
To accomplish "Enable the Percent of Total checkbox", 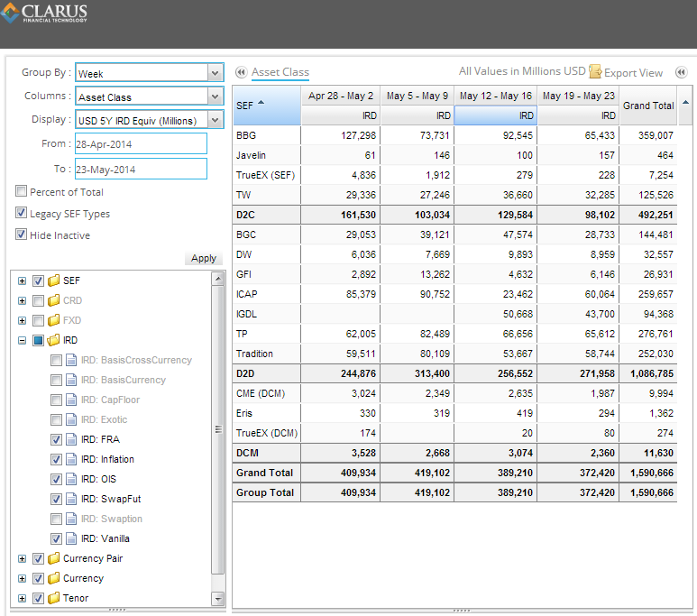I will click(x=21, y=191).
